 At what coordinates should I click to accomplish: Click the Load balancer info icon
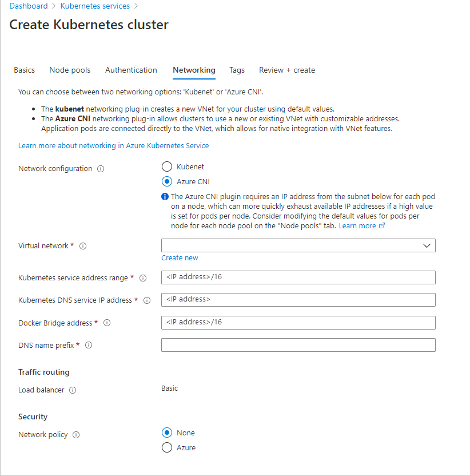click(72, 390)
